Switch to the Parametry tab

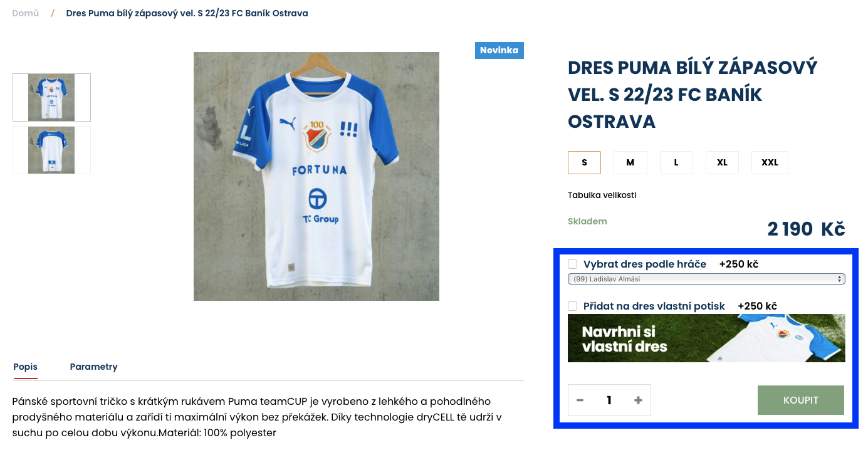coord(93,367)
